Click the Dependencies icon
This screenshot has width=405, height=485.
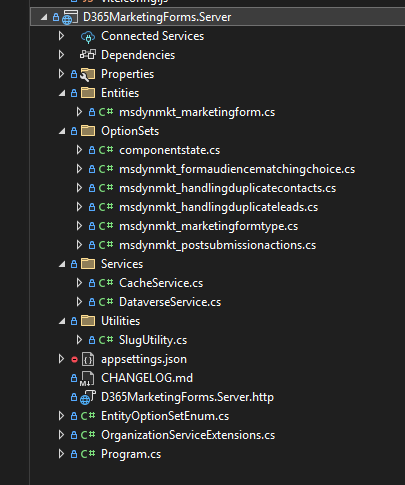click(88, 55)
